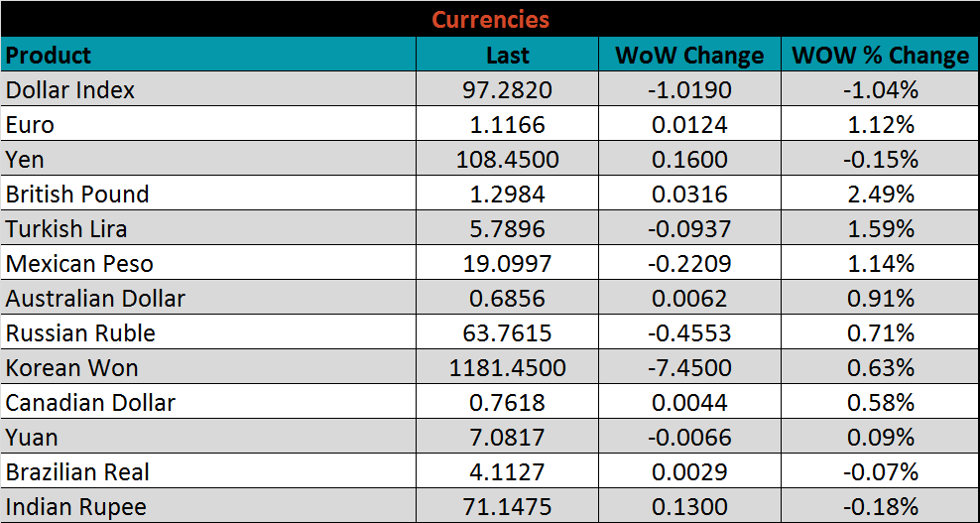The height and width of the screenshot is (523, 980).
Task: Click the Currencies table title
Action: click(x=490, y=19)
